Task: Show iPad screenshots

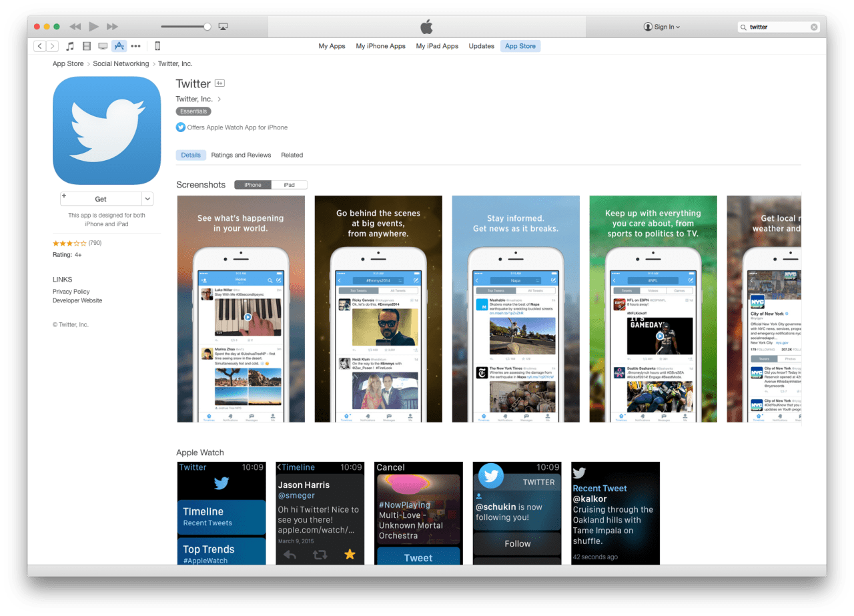Action: pos(289,185)
